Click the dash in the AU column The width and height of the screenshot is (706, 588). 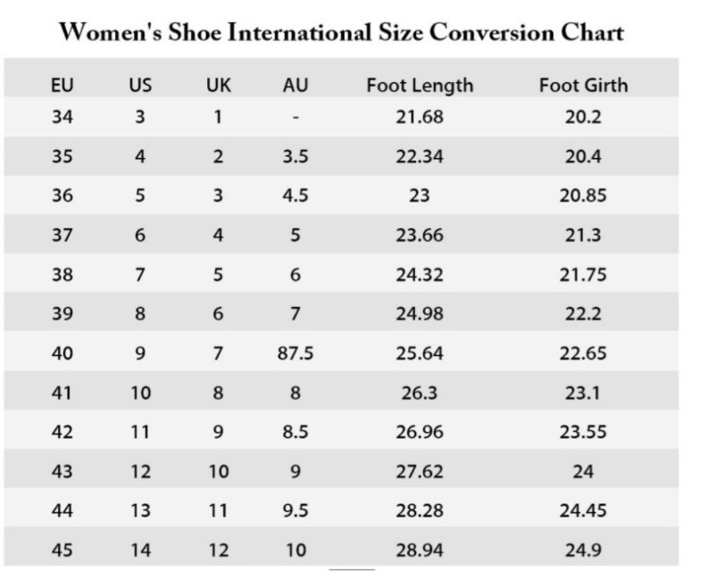pos(295,117)
